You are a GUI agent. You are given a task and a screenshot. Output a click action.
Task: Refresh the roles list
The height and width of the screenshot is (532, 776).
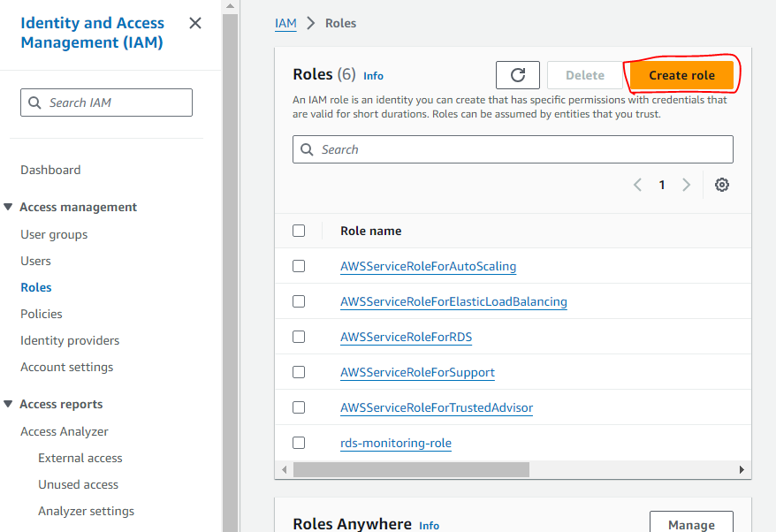coord(518,75)
